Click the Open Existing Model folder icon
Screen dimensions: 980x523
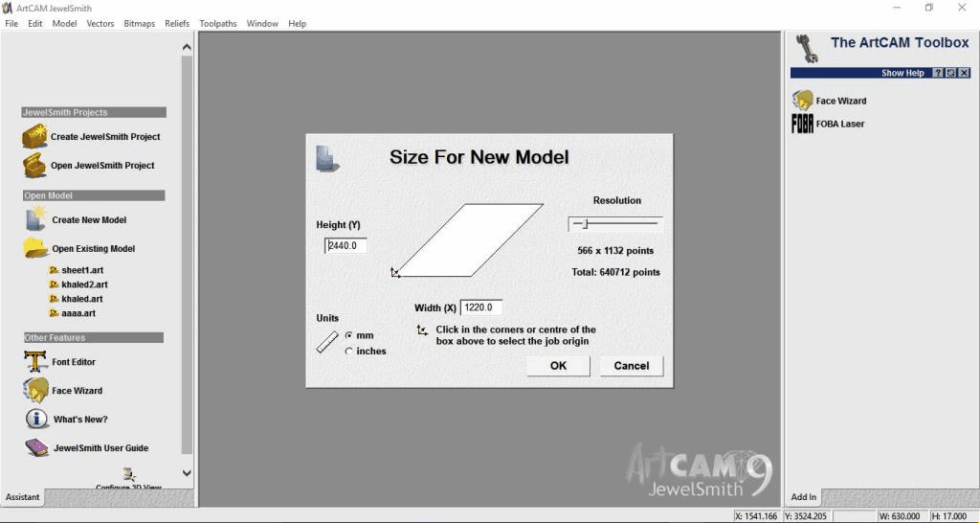point(35,248)
